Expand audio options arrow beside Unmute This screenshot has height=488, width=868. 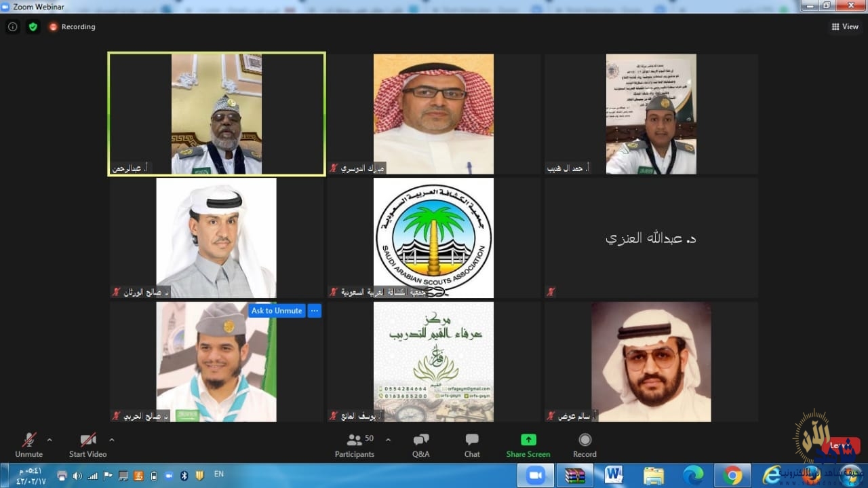click(50, 440)
